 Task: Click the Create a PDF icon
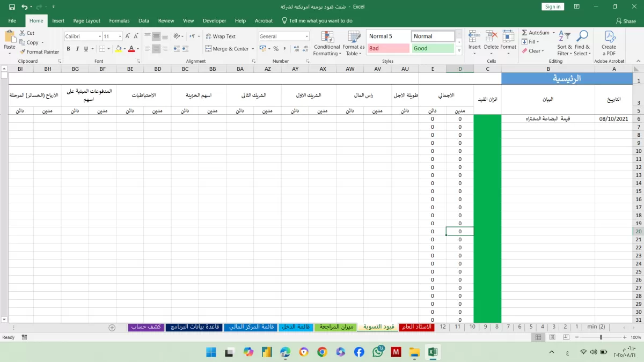point(609,37)
